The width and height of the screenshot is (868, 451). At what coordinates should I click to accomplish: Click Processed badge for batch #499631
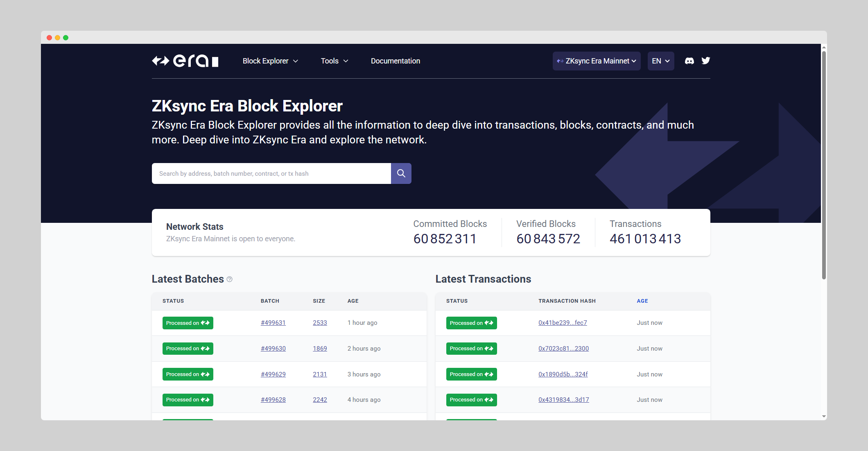(188, 323)
